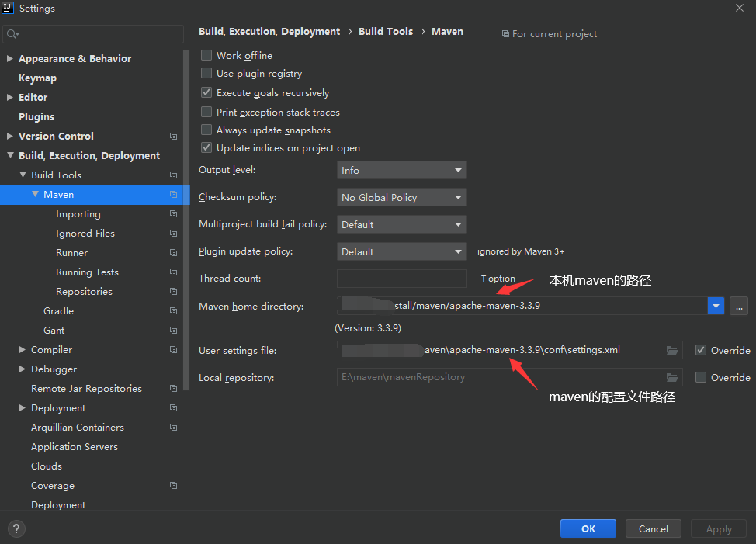Click project-level icon on Maven row
The height and width of the screenshot is (544, 756).
[174, 195]
